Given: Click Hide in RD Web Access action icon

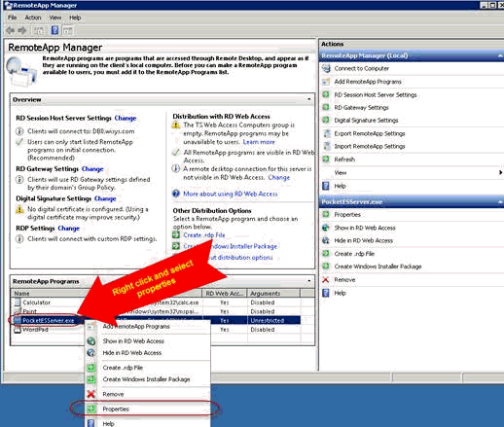Looking at the screenshot, I should click(326, 240).
